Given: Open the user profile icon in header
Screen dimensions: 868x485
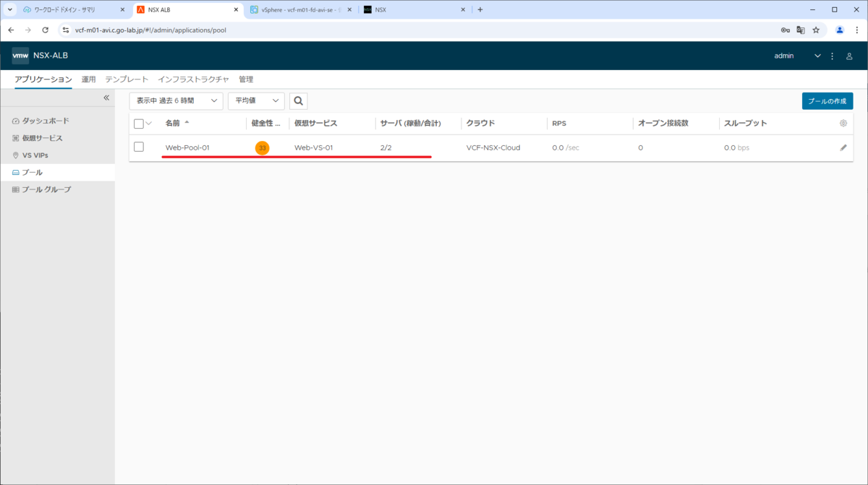Looking at the screenshot, I should coord(849,56).
